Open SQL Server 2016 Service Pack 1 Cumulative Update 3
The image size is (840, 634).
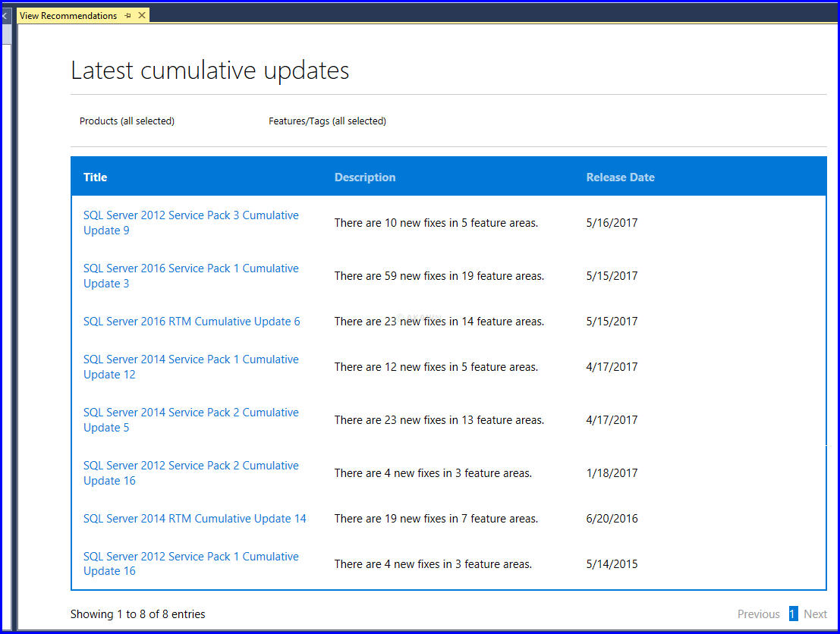click(190, 276)
